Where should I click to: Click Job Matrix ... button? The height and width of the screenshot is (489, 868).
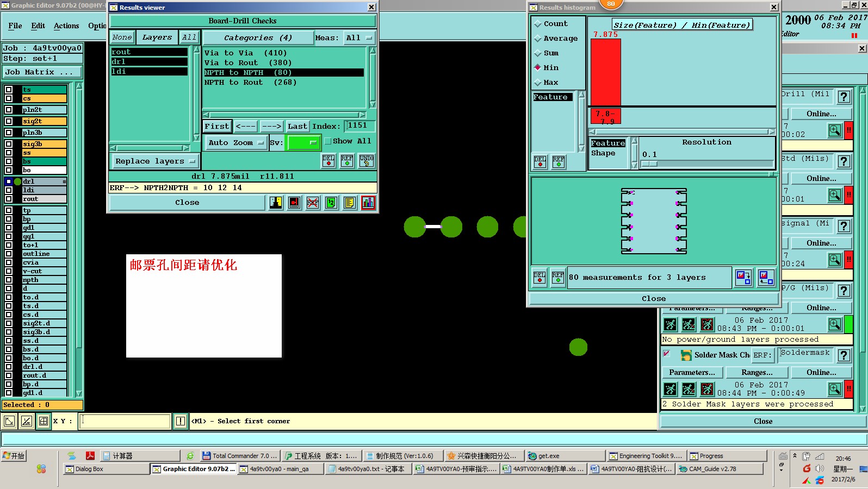pyautogui.click(x=42, y=72)
